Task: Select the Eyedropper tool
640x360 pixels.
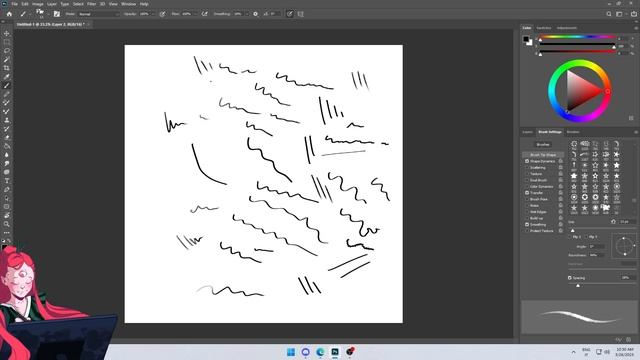Action: (7, 77)
